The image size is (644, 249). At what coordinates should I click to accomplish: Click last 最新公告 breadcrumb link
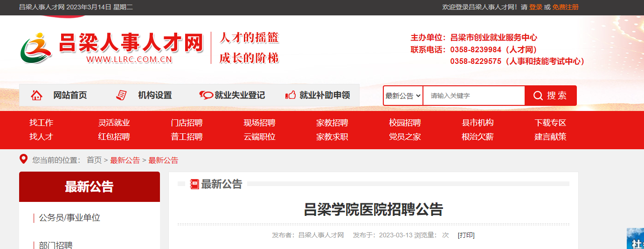point(163,160)
